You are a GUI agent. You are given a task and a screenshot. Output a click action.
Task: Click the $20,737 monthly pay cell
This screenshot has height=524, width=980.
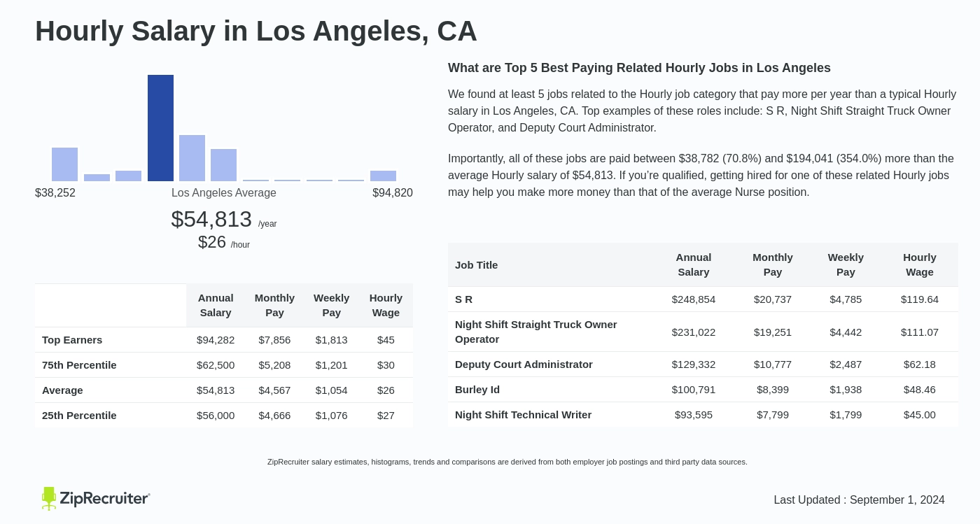coord(773,299)
